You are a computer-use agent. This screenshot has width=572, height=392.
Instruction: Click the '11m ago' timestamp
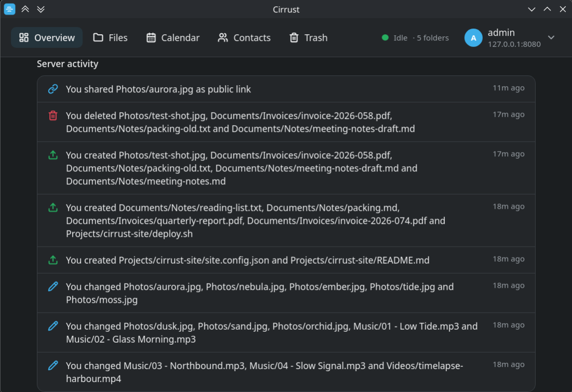509,88
